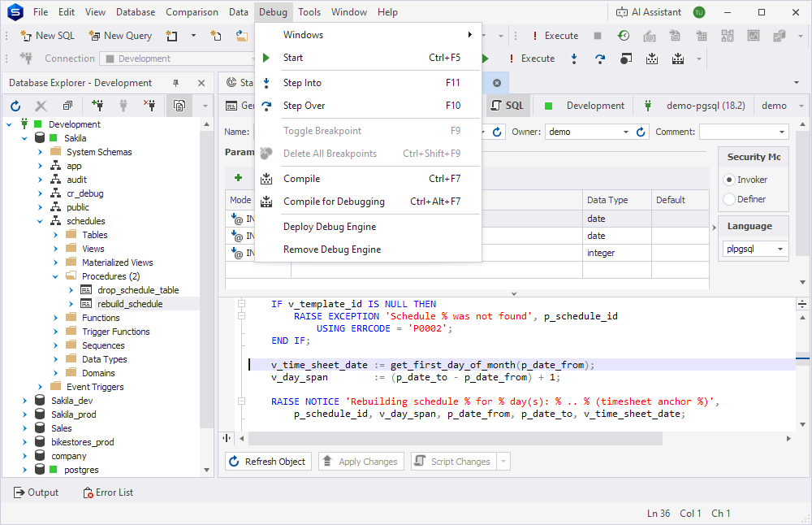The width and height of the screenshot is (812, 525).
Task: Open the Script Changes dropdown arrow
Action: click(503, 462)
